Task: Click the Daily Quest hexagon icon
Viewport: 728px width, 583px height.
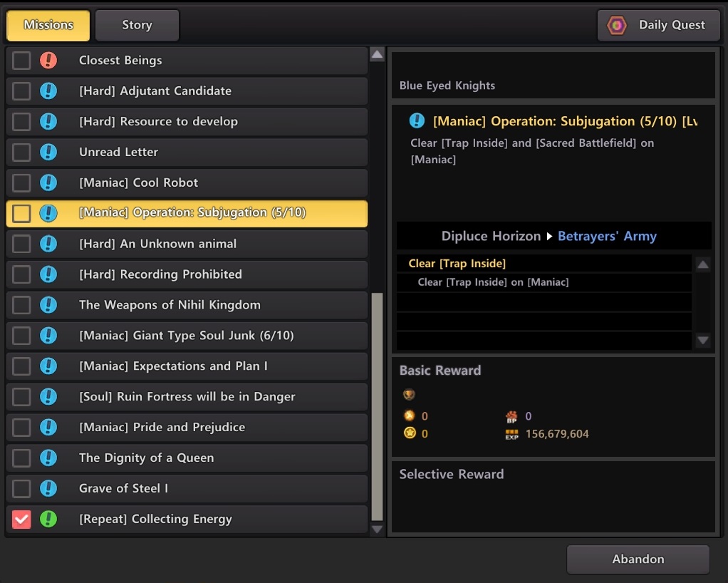Action: click(617, 26)
